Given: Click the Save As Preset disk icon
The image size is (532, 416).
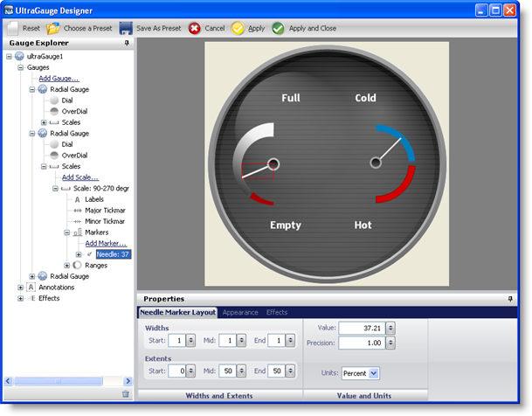Looking at the screenshot, I should click(127, 28).
